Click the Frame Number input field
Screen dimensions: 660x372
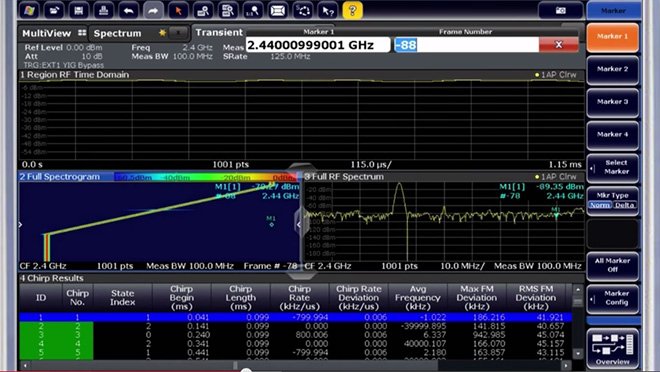click(x=466, y=45)
